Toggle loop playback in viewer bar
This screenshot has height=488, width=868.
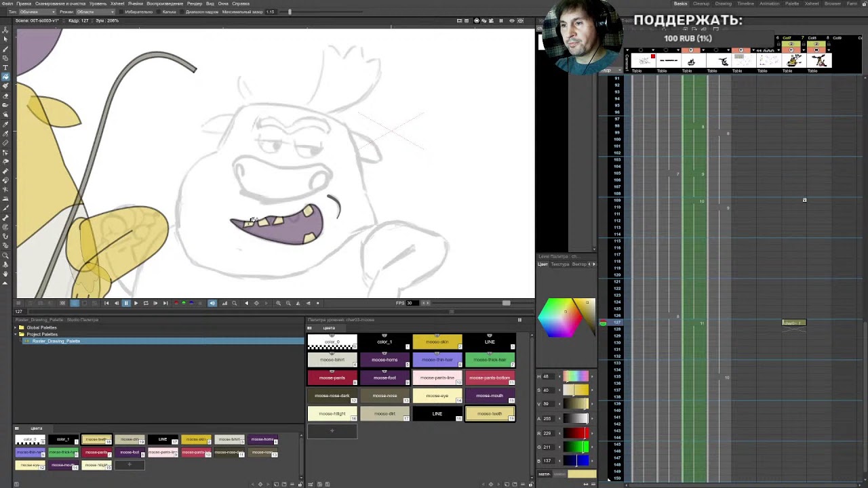point(146,303)
